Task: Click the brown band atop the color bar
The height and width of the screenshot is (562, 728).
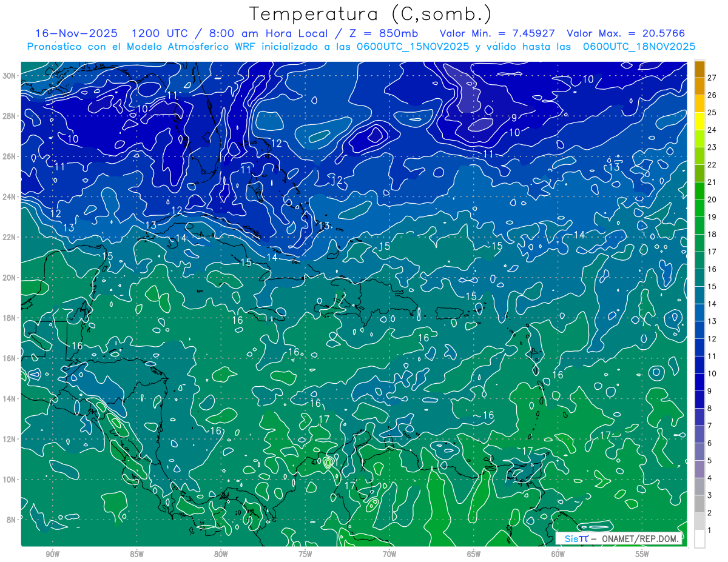Action: tap(699, 69)
